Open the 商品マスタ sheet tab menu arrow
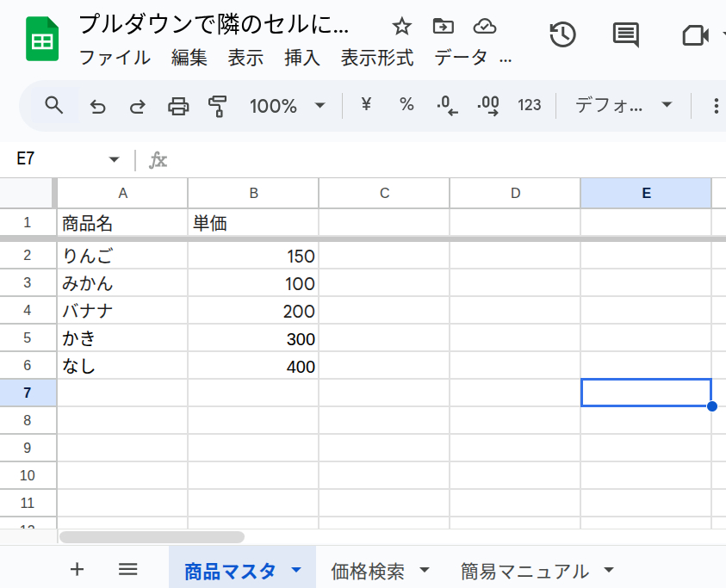Image resolution: width=726 pixels, height=588 pixels. pyautogui.click(x=296, y=569)
